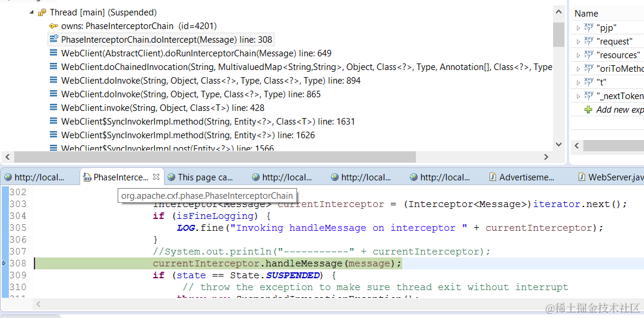Select SyncInvokerImpl.post line: 1566 frame
This screenshot has width=644, height=318.
(167, 148)
